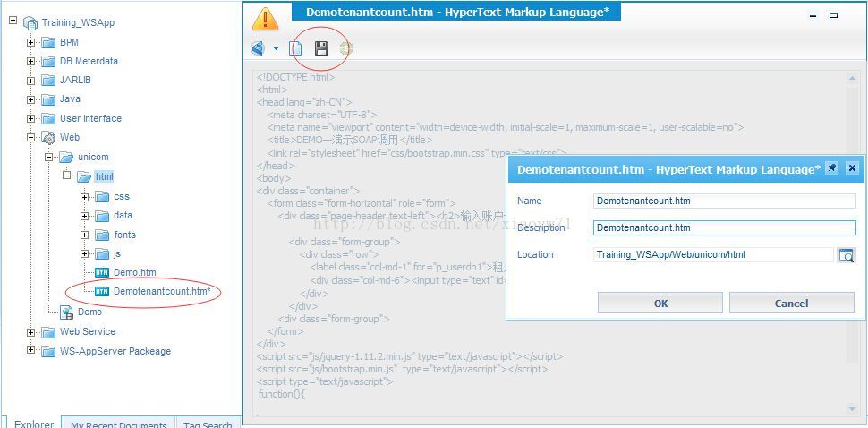Expand the css folder
This screenshot has height=428, width=868.
tap(85, 197)
